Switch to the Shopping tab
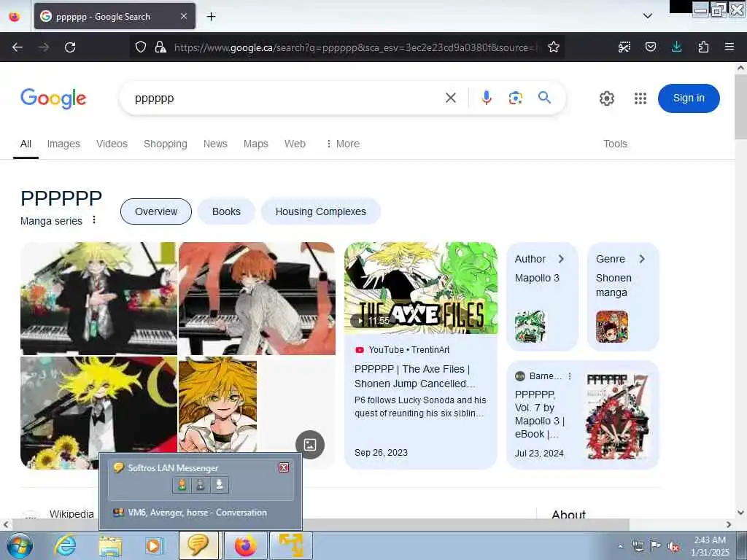Image resolution: width=747 pixels, height=560 pixels. pos(166,144)
